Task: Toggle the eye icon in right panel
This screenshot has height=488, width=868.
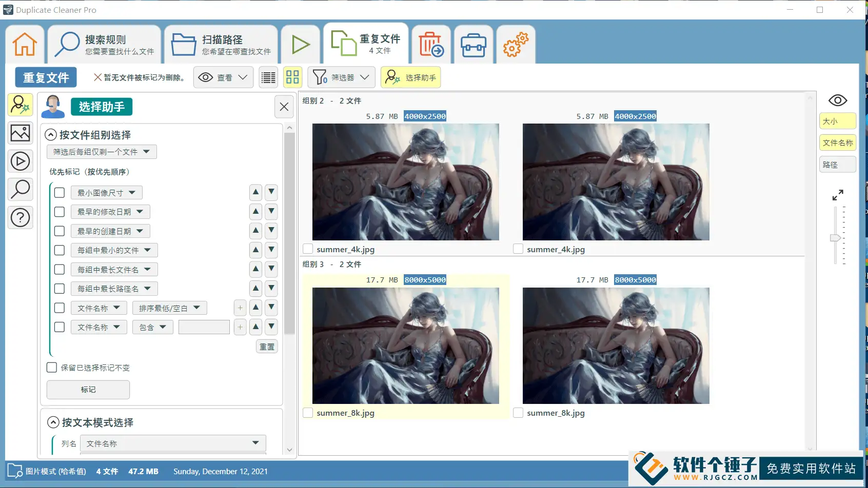Action: (838, 100)
